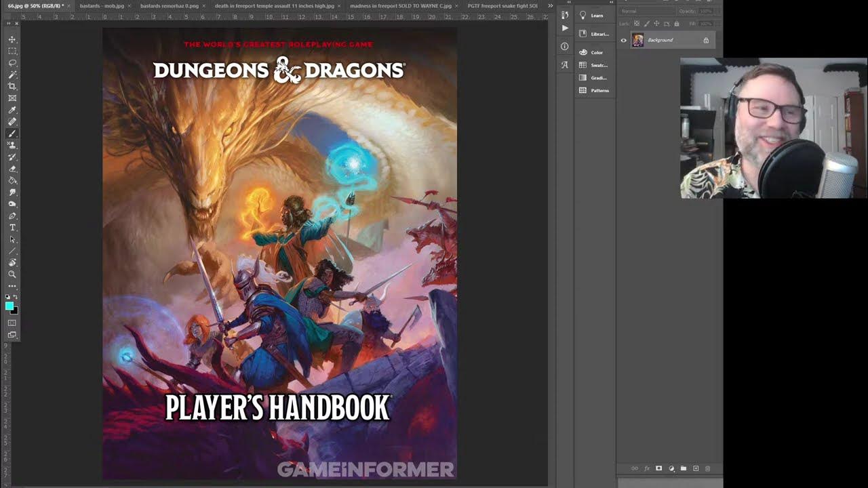Select the Paint Bucket tool
This screenshot has height=488, width=868.
[12, 180]
